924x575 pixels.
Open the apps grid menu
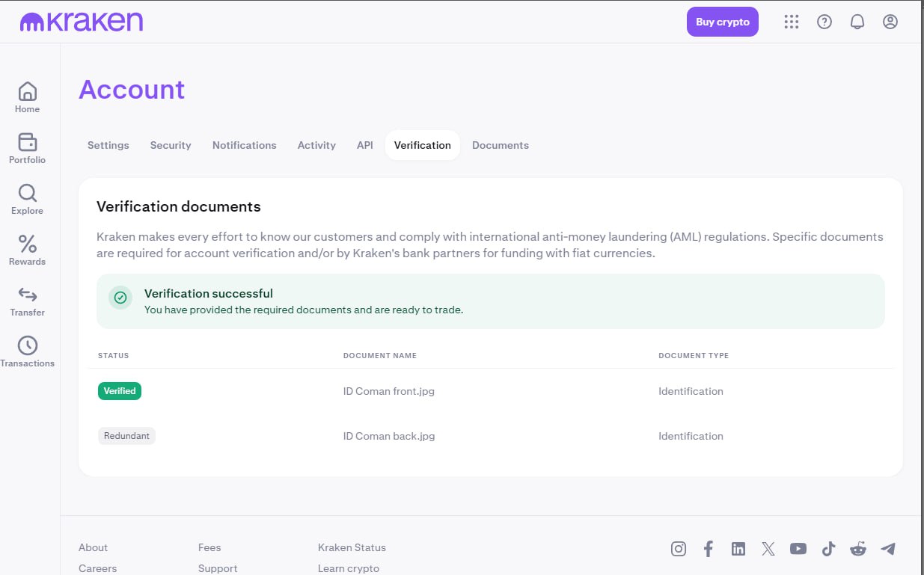(791, 22)
